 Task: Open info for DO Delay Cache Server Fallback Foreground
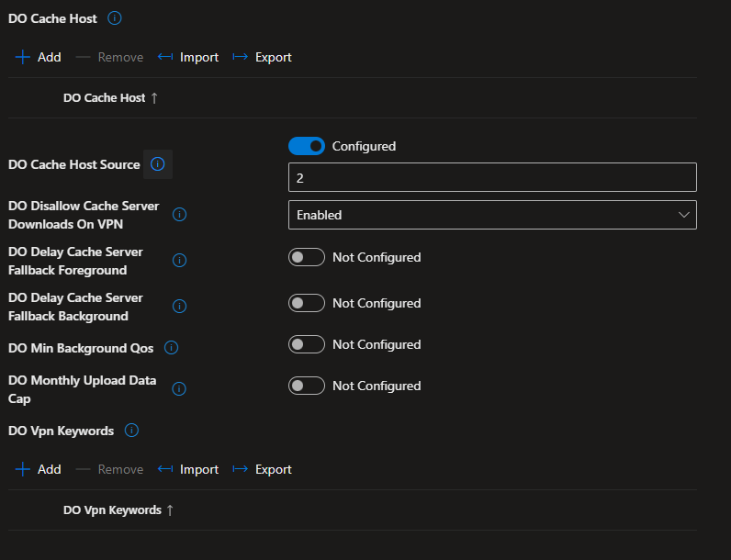(179, 261)
